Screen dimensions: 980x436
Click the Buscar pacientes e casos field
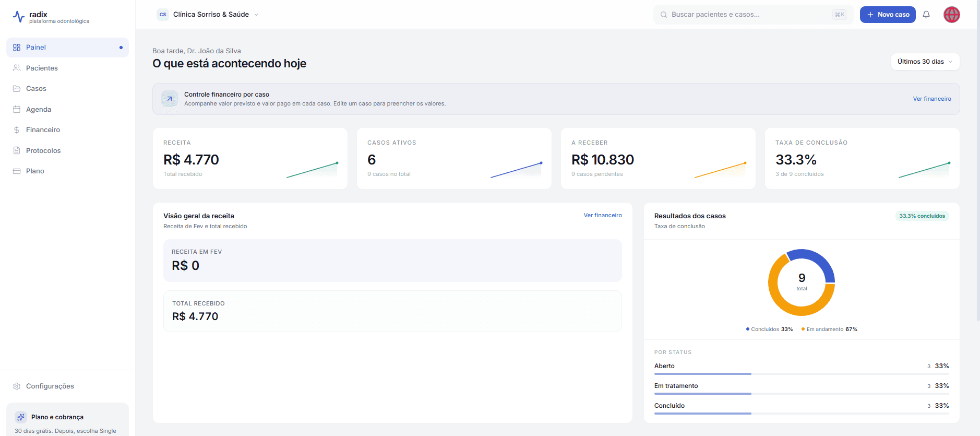pos(749,15)
